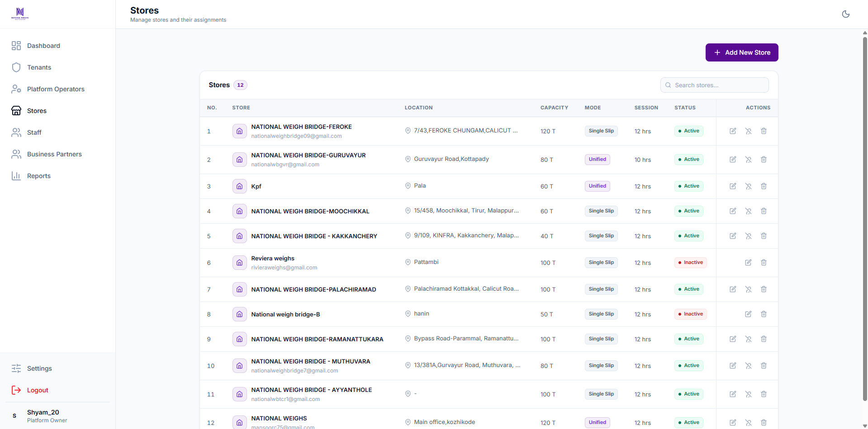Deactivate the KAKKANCHERY store
Screen dimensions: 868x429
coord(748,236)
